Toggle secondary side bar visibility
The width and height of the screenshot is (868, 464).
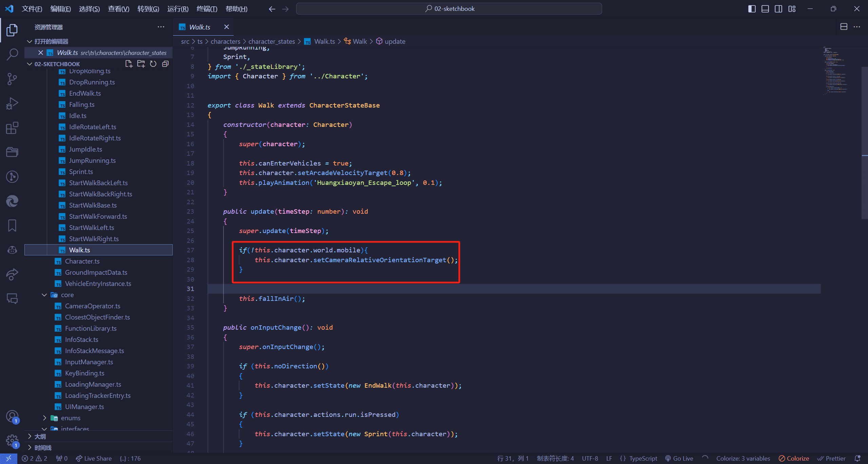click(x=778, y=9)
